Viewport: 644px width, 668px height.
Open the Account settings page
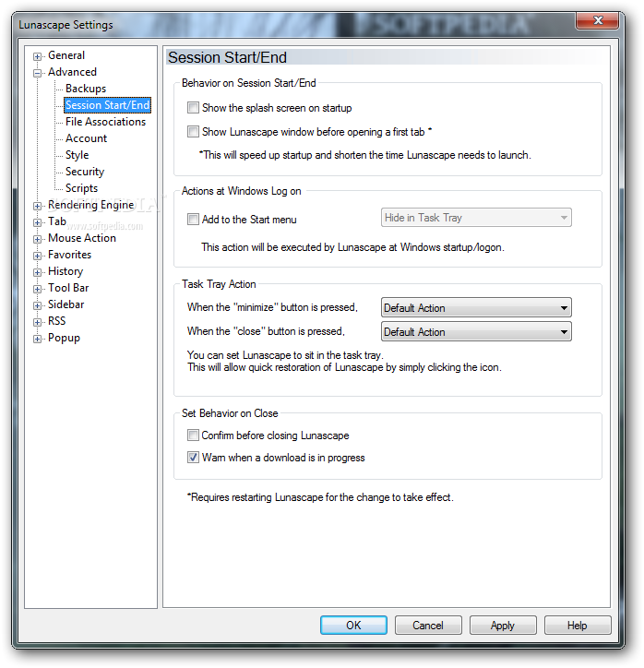click(x=86, y=138)
